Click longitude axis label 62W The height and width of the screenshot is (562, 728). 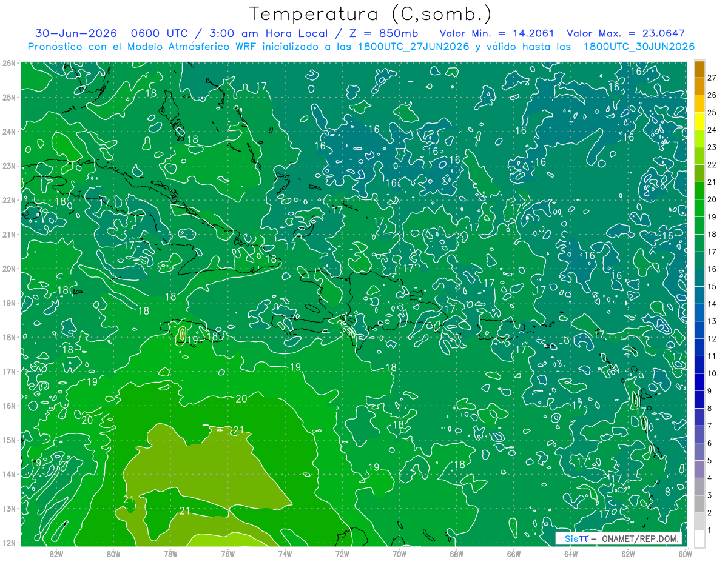[628, 554]
